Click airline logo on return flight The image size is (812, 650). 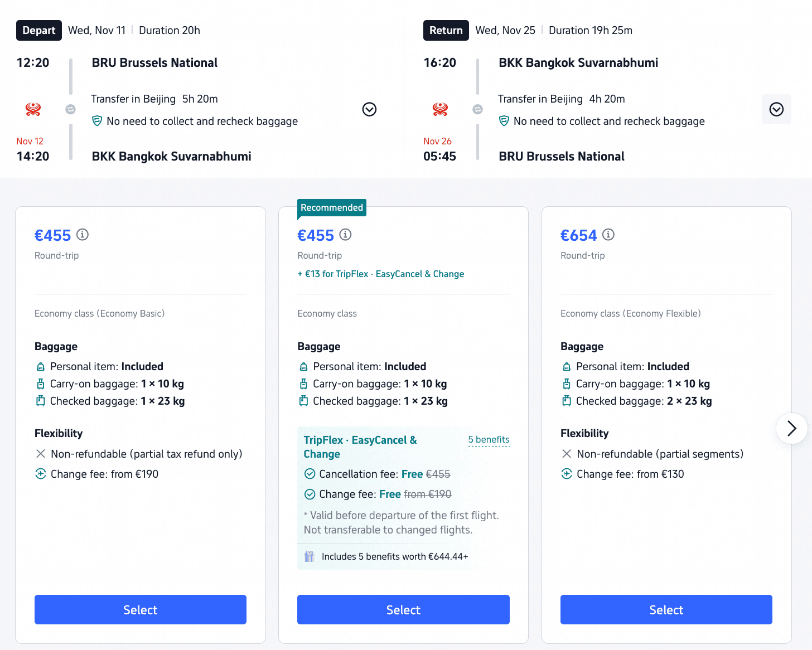pyautogui.click(x=441, y=109)
